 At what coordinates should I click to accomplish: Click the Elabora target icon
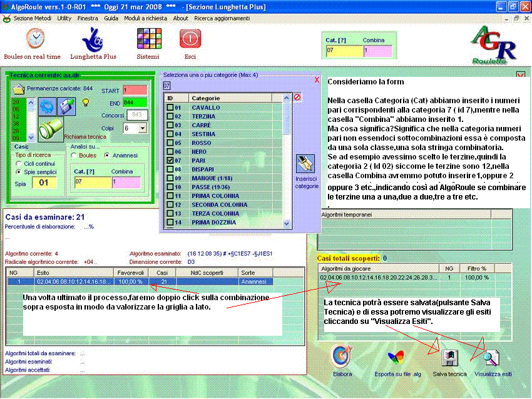click(342, 356)
